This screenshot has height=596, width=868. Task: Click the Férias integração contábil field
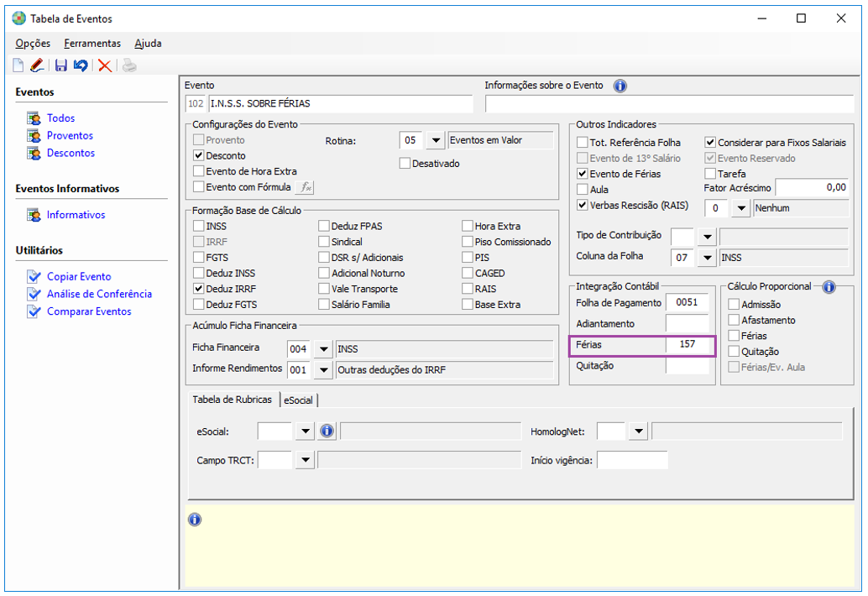click(x=688, y=344)
